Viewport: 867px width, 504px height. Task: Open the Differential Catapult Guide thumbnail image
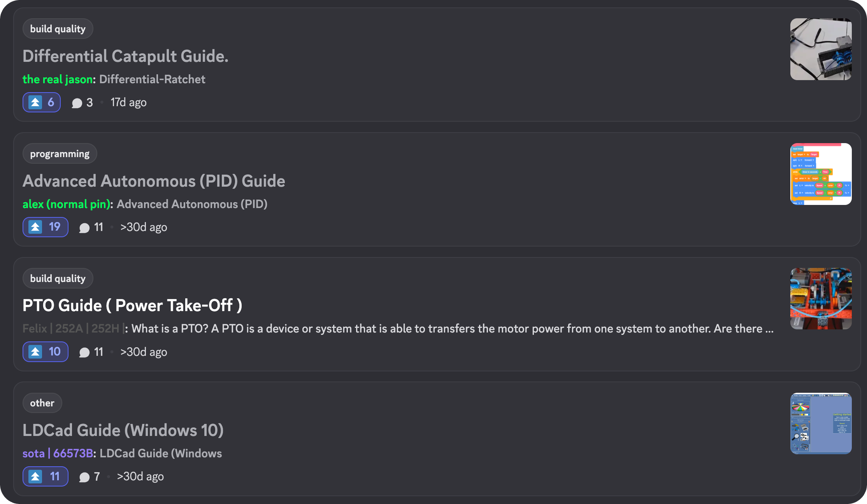[821, 49]
